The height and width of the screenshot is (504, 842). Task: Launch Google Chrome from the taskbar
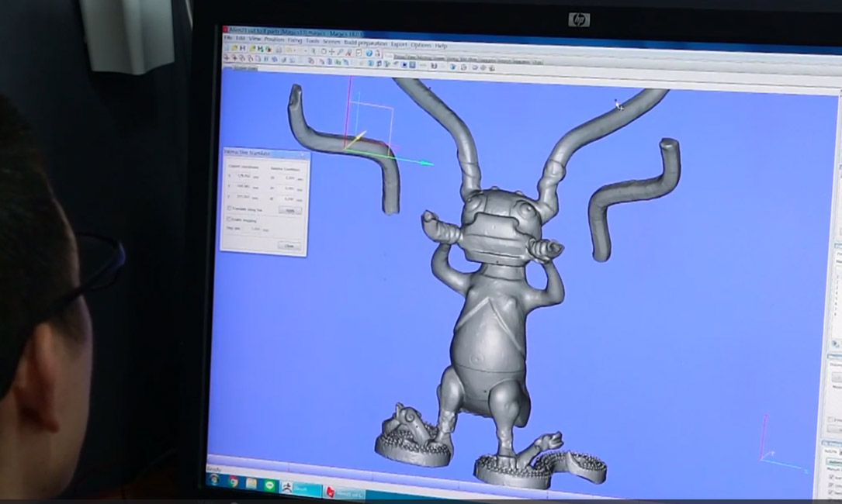[x=233, y=482]
